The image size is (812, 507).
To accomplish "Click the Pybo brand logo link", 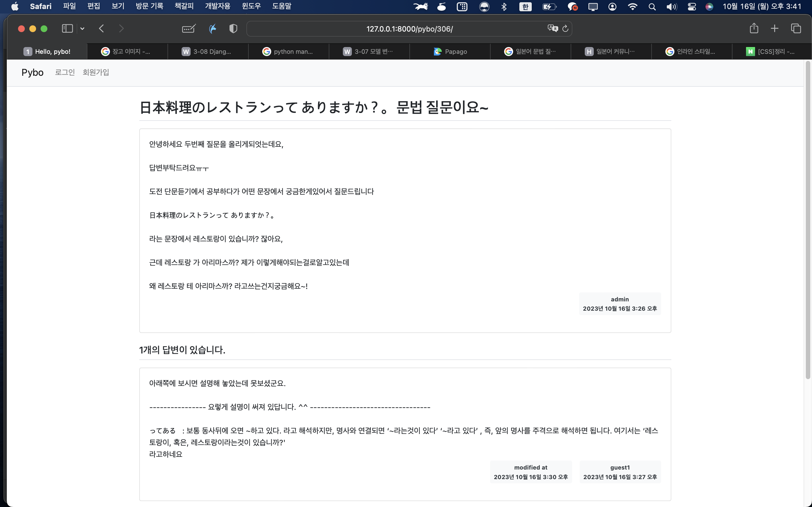I will point(32,72).
